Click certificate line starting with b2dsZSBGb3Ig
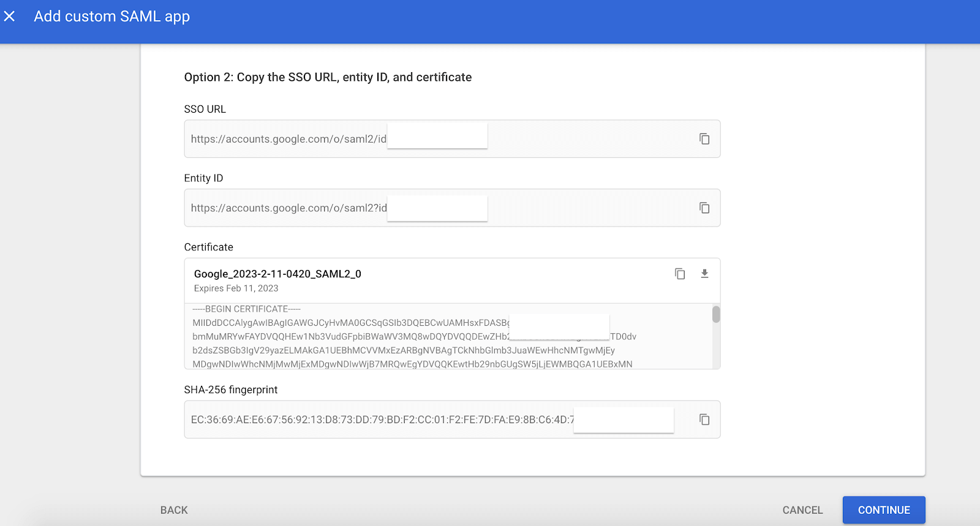The image size is (980, 526). tap(404, 350)
